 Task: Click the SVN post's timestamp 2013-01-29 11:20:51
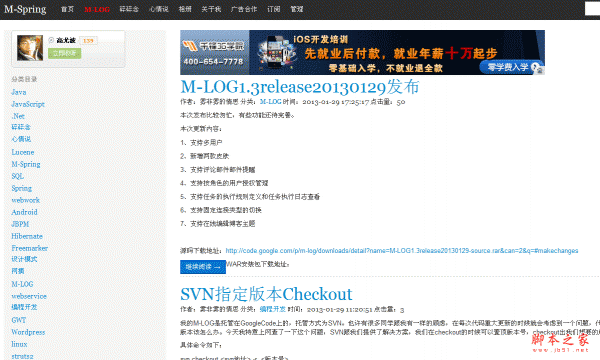340,309
